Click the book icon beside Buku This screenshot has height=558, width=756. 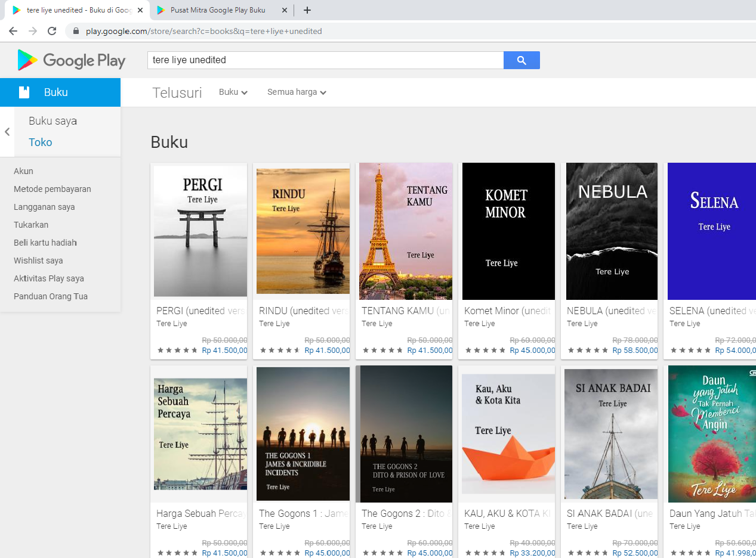pyautogui.click(x=24, y=92)
